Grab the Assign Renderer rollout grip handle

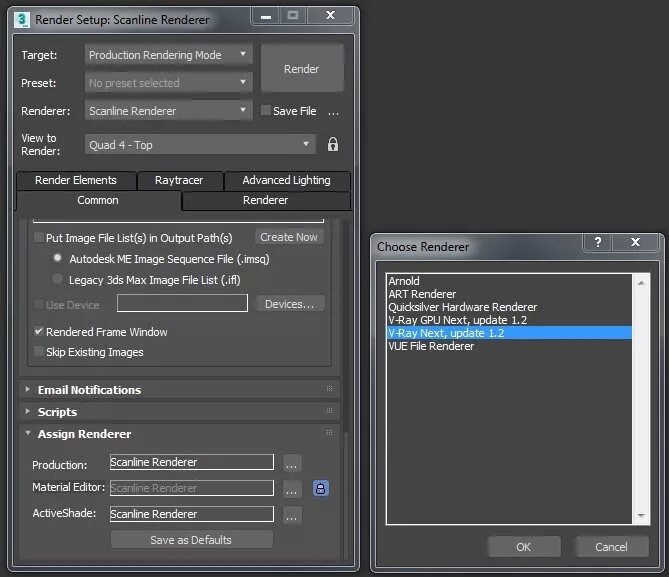pos(329,433)
